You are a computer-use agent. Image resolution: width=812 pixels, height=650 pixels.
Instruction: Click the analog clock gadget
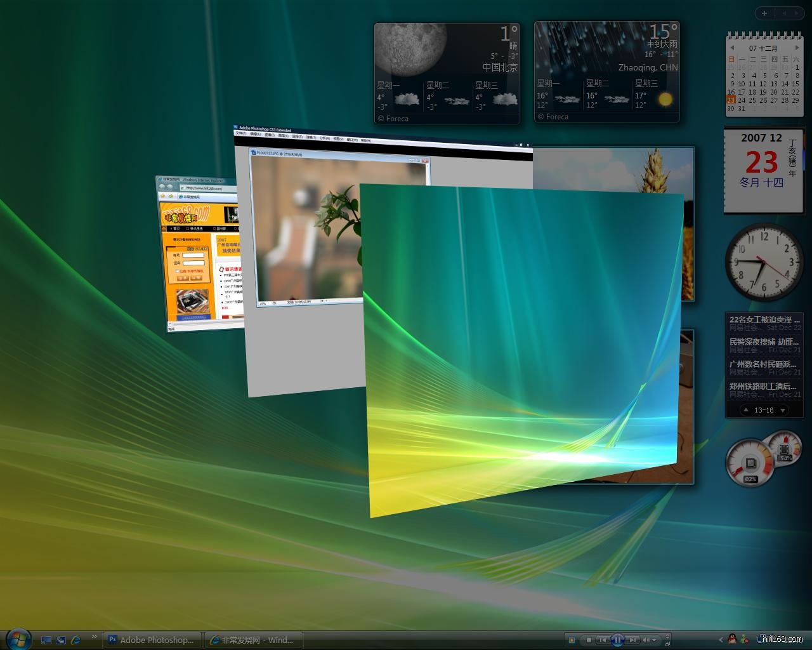point(764,262)
